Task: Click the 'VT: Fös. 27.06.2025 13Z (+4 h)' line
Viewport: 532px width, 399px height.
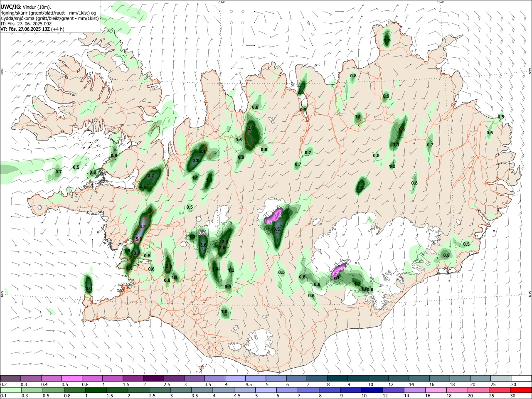Action: click(32, 29)
